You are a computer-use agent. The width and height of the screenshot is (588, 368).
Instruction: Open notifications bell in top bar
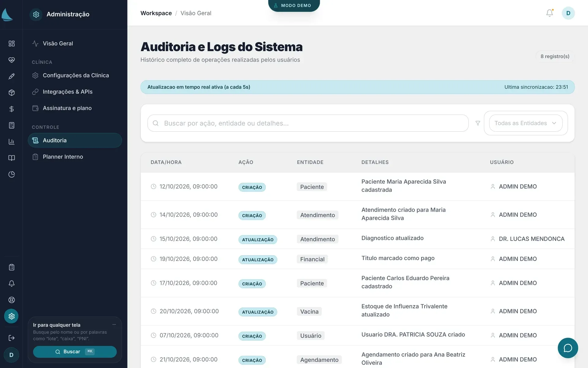550,13
